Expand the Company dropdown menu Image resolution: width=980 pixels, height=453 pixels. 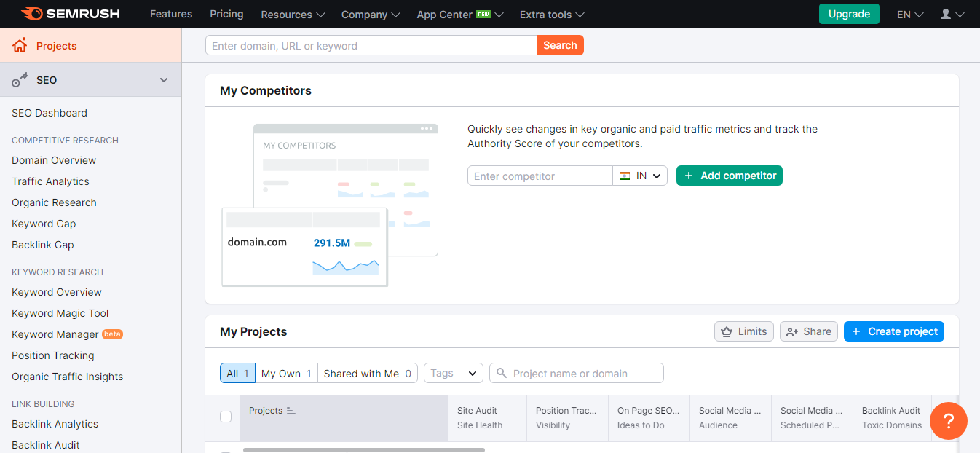pos(371,15)
